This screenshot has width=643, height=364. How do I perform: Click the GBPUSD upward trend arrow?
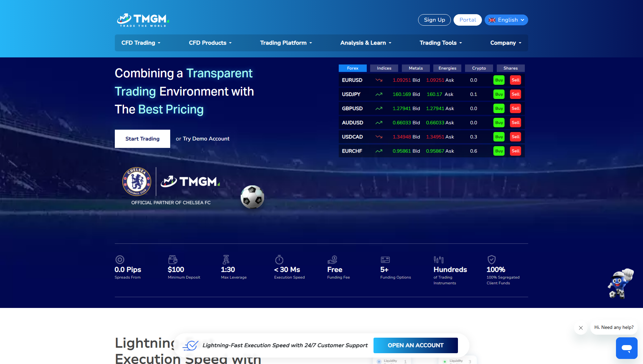pyautogui.click(x=379, y=108)
